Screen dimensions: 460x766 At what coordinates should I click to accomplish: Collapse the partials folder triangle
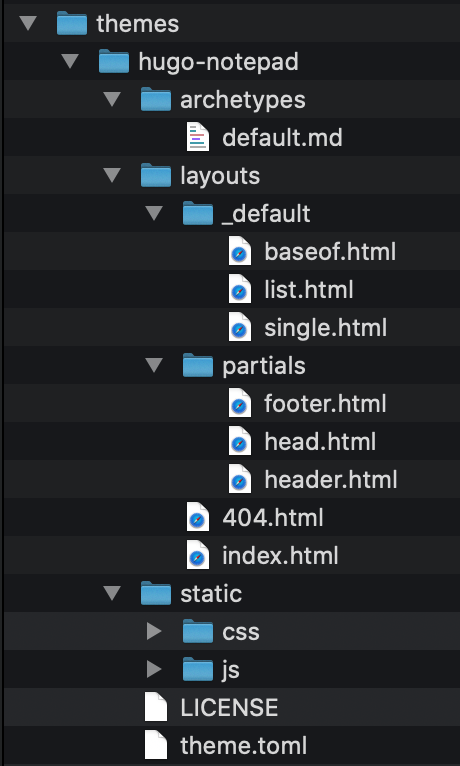(x=154, y=365)
